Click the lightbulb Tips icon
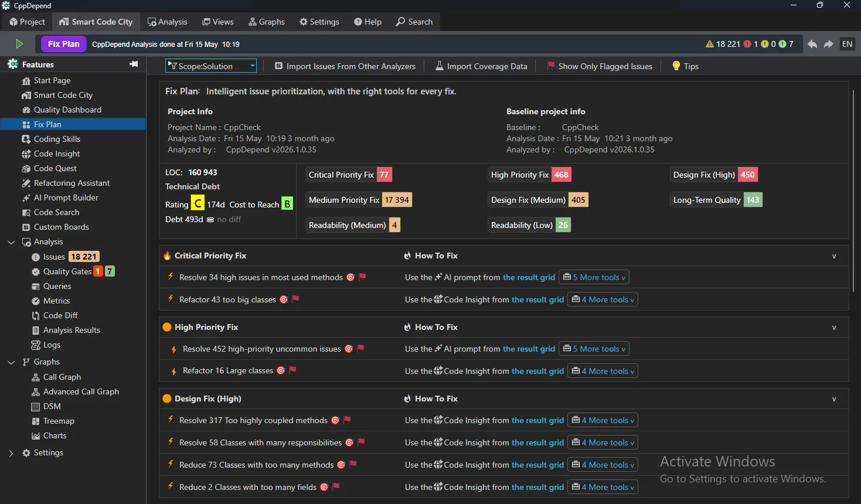Image resolution: width=861 pixels, height=504 pixels. [x=676, y=66]
